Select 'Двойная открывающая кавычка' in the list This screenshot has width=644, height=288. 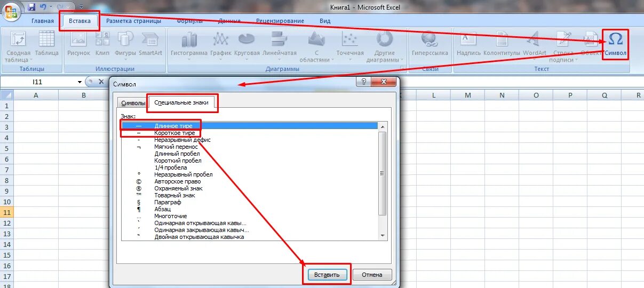coord(250,237)
